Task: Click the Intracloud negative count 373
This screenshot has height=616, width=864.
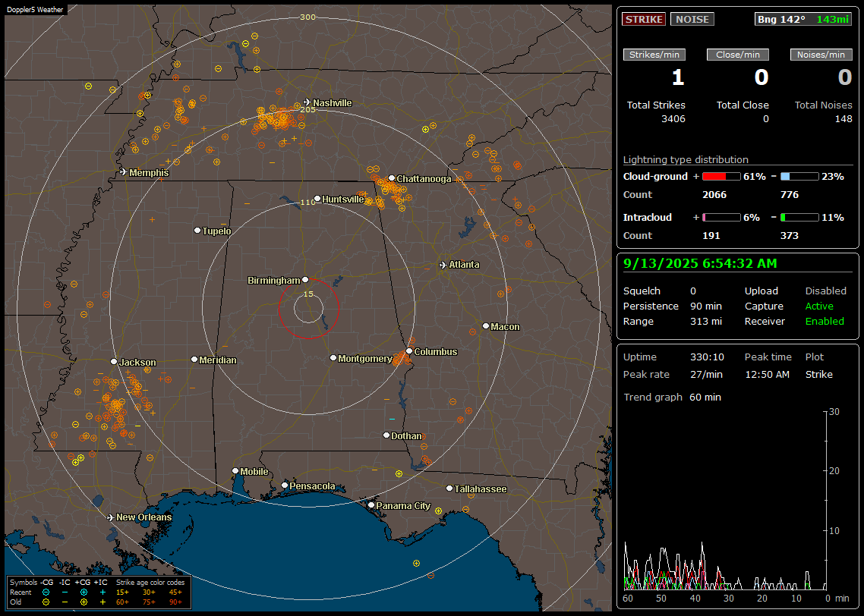Action: [x=789, y=235]
